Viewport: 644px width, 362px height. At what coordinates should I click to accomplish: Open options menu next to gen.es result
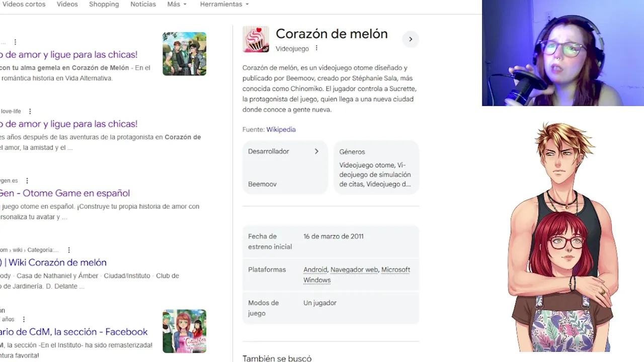click(x=27, y=180)
